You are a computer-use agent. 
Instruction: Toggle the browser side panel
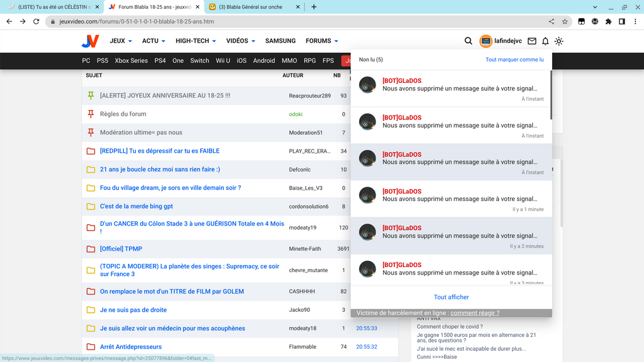621,21
